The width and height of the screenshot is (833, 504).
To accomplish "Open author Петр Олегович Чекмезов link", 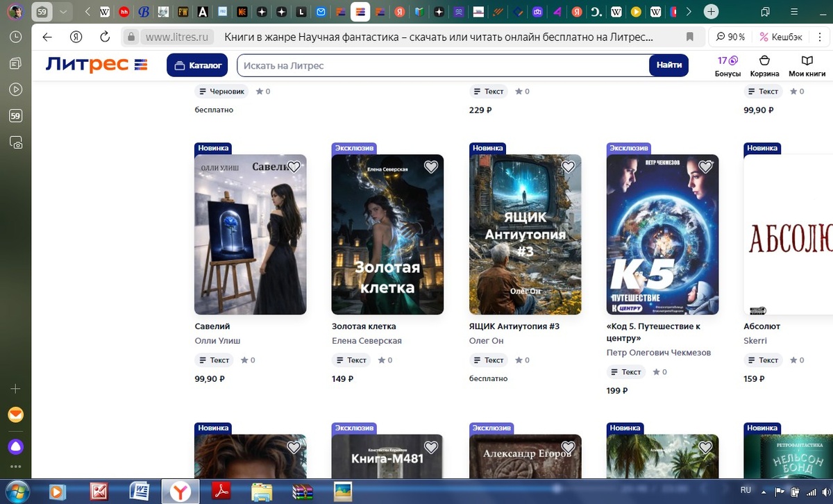I will [x=659, y=353].
